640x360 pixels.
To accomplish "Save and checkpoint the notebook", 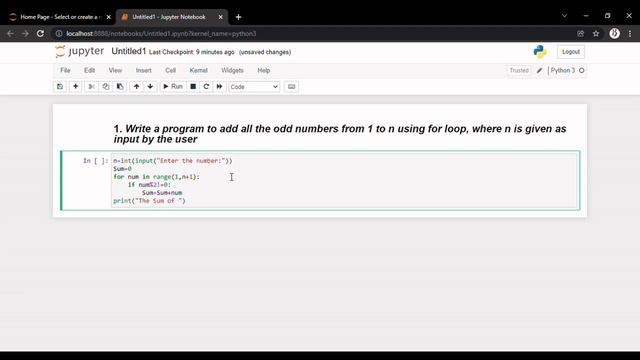I will (x=60, y=87).
